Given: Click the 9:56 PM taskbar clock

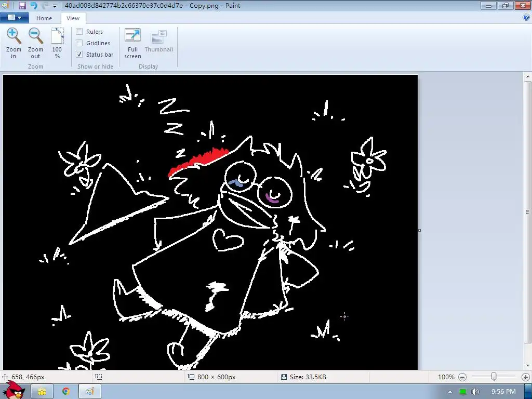Looking at the screenshot, I should tap(503, 392).
